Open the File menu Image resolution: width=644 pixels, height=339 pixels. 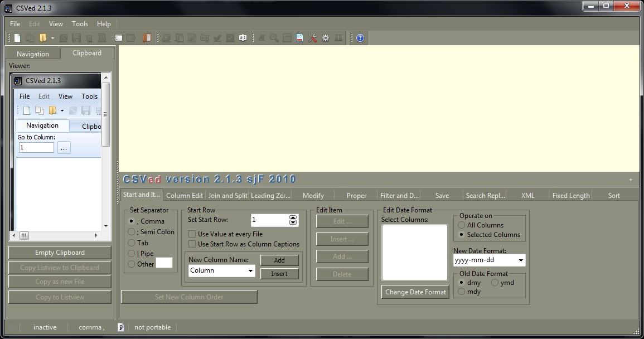[x=15, y=24]
